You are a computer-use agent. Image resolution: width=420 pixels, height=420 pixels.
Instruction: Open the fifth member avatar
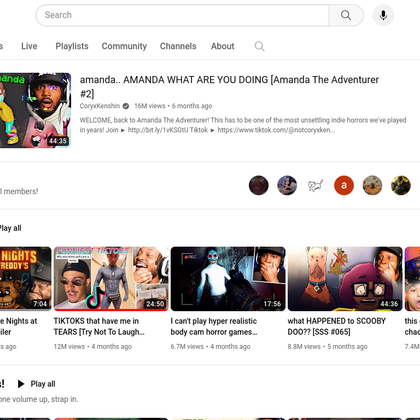pos(372,185)
